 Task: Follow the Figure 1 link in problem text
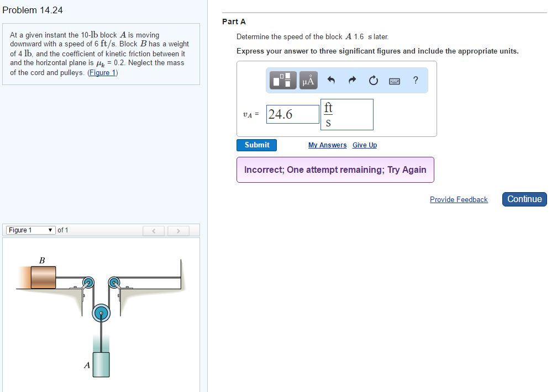(103, 73)
